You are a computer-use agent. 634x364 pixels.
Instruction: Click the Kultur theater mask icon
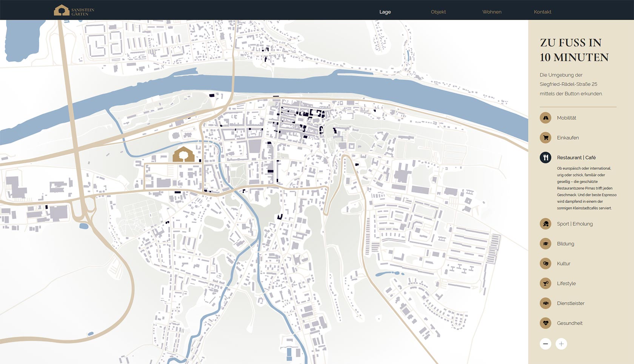[x=545, y=264]
